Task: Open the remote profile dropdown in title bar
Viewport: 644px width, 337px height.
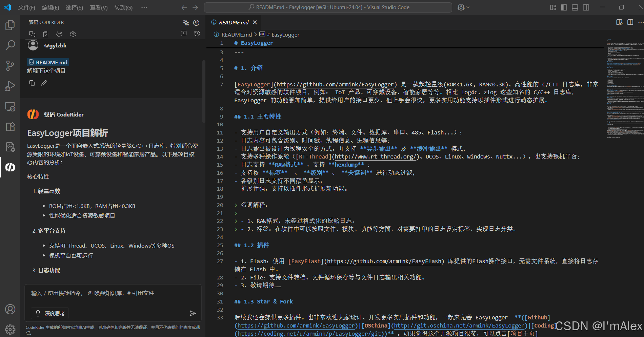Action: (463, 7)
